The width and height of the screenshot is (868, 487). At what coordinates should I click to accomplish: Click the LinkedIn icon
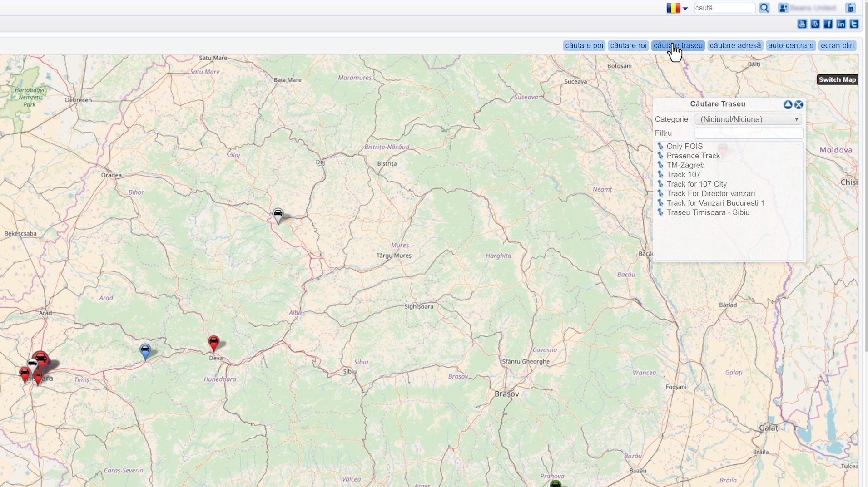[841, 24]
